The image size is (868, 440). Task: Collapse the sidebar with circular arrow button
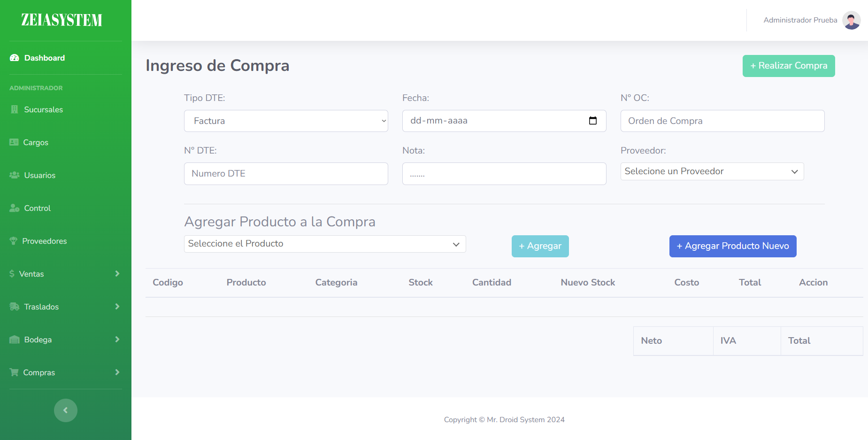(x=65, y=410)
